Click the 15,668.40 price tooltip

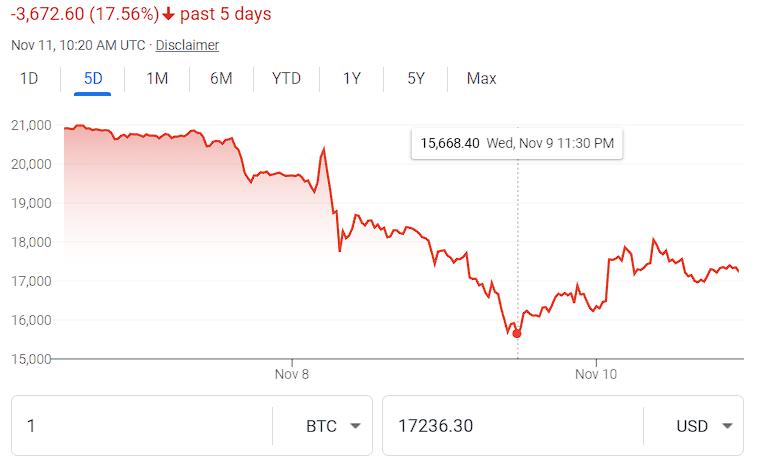517,143
